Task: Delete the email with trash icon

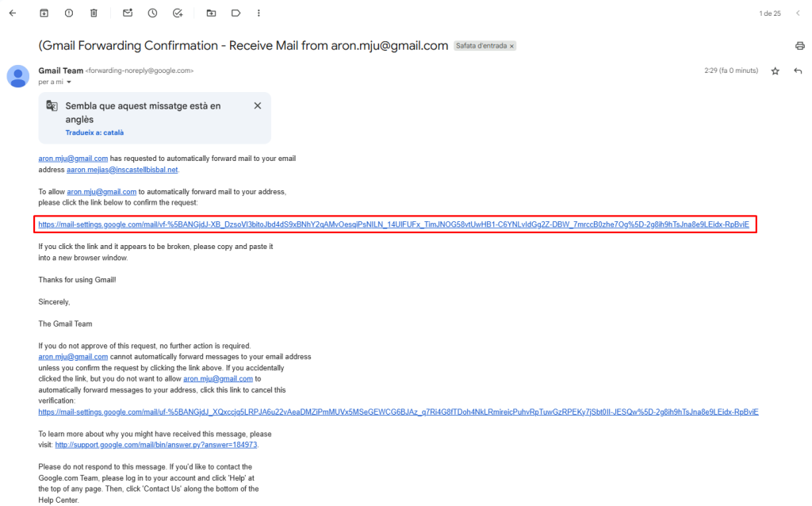Action: (94, 13)
